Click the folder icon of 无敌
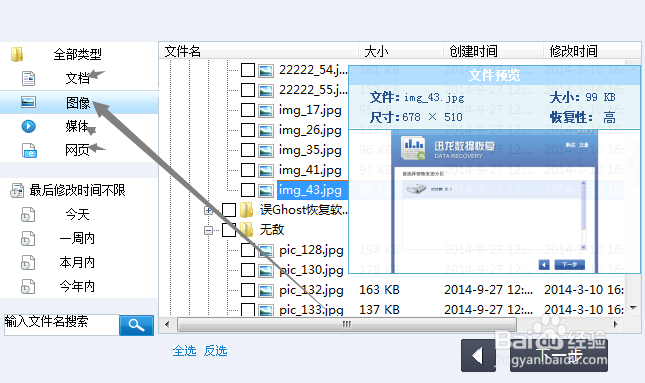This screenshot has width=645, height=383. coord(246,230)
